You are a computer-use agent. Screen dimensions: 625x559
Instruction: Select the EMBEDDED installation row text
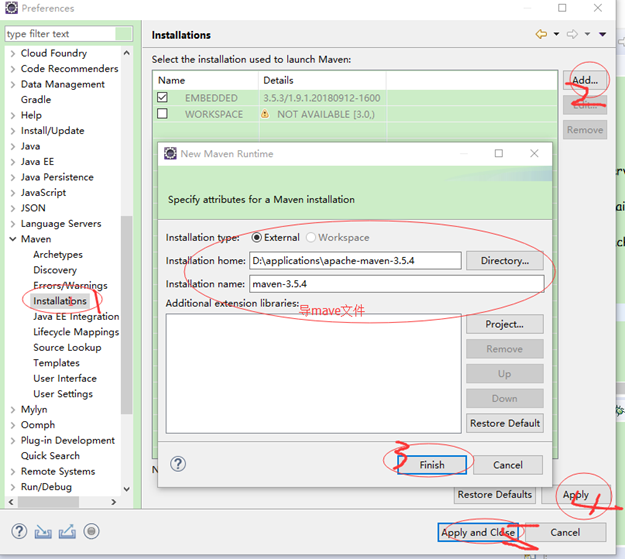tap(211, 98)
